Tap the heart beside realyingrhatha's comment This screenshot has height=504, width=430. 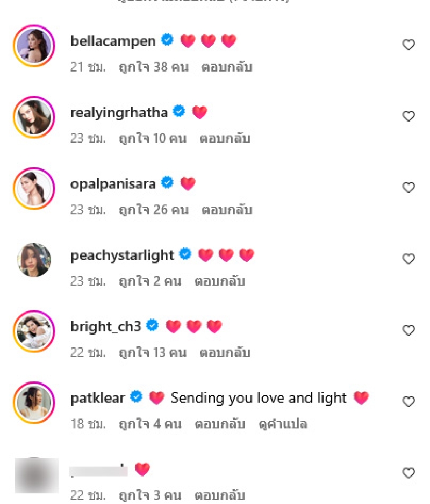pyautogui.click(x=409, y=116)
